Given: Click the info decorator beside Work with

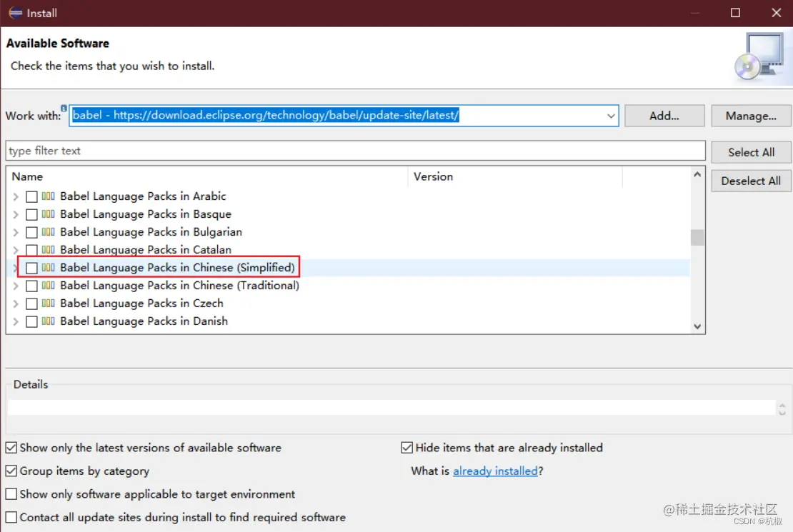Looking at the screenshot, I should (64, 109).
